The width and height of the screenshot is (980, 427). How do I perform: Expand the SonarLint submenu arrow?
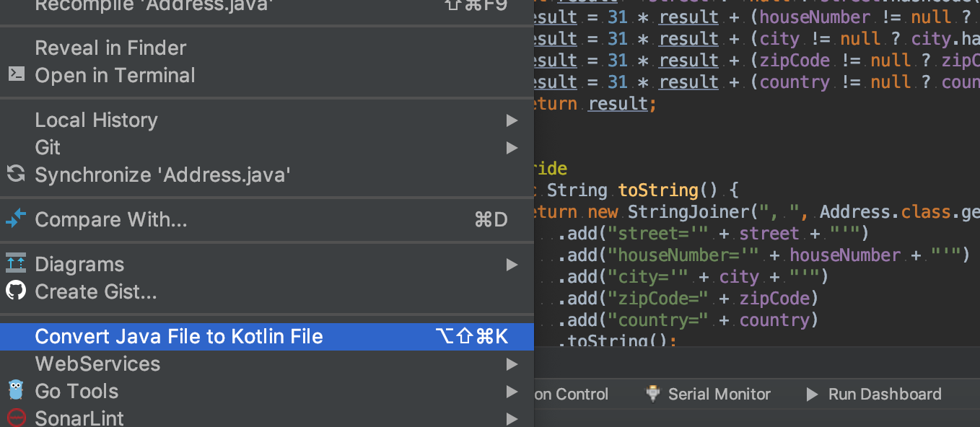[512, 418]
